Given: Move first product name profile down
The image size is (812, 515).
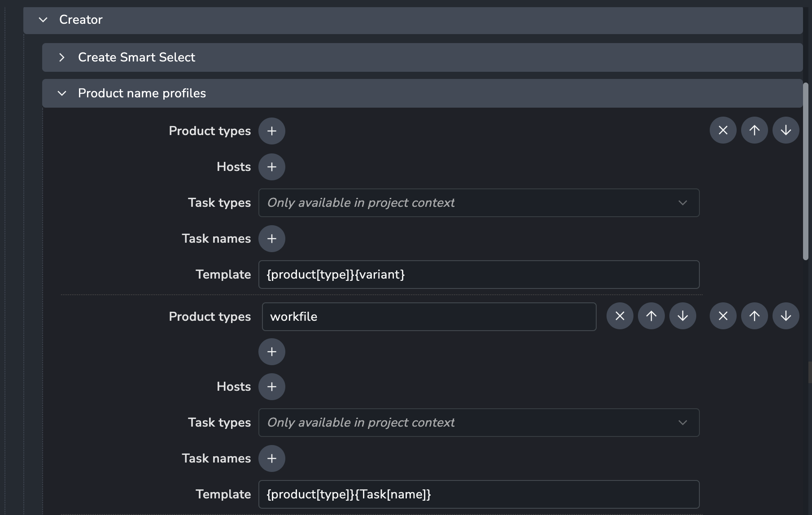Looking at the screenshot, I should [786, 131].
